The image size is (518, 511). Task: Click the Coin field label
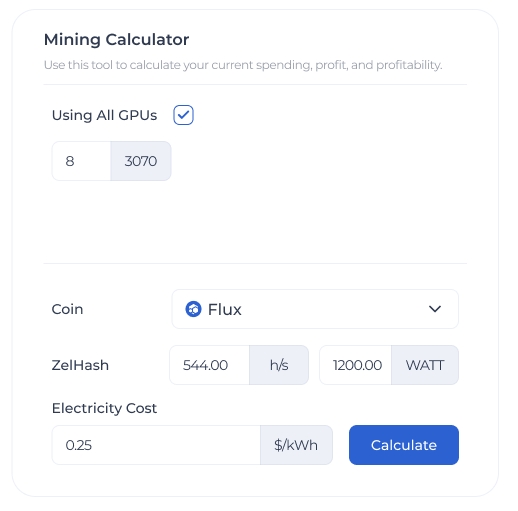click(67, 309)
